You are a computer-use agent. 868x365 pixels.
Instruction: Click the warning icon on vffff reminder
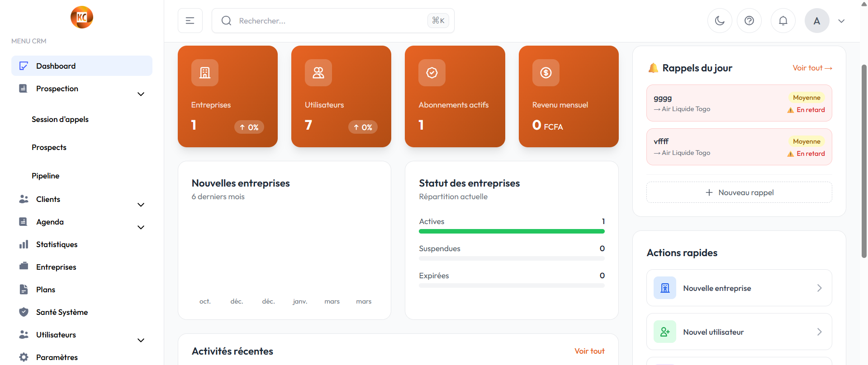[x=791, y=154]
